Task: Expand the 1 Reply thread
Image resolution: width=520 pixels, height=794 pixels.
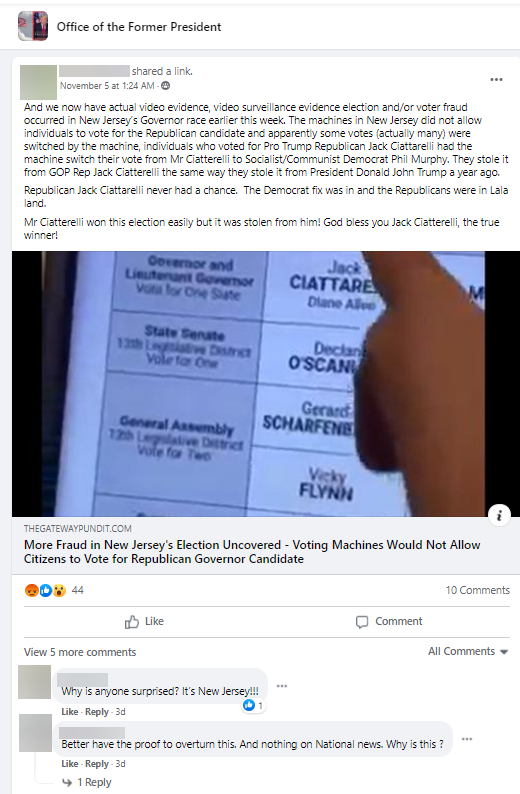Action: pyautogui.click(x=87, y=782)
